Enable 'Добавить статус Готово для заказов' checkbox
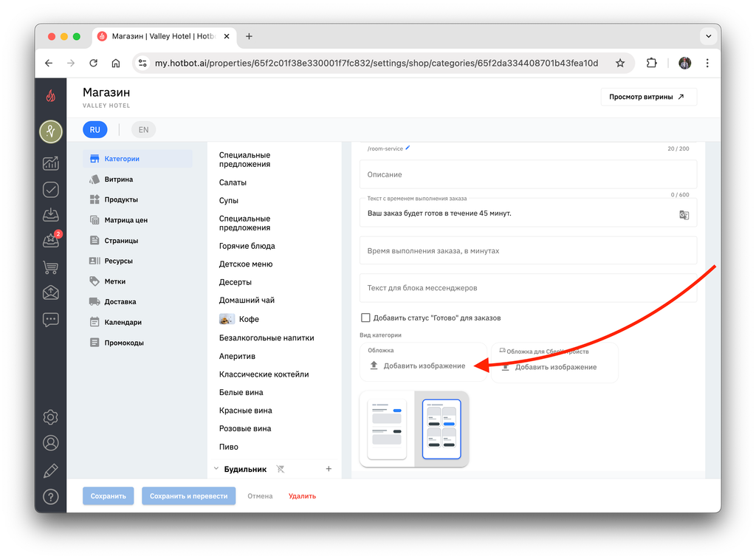Image resolution: width=756 pixels, height=559 pixels. point(365,318)
